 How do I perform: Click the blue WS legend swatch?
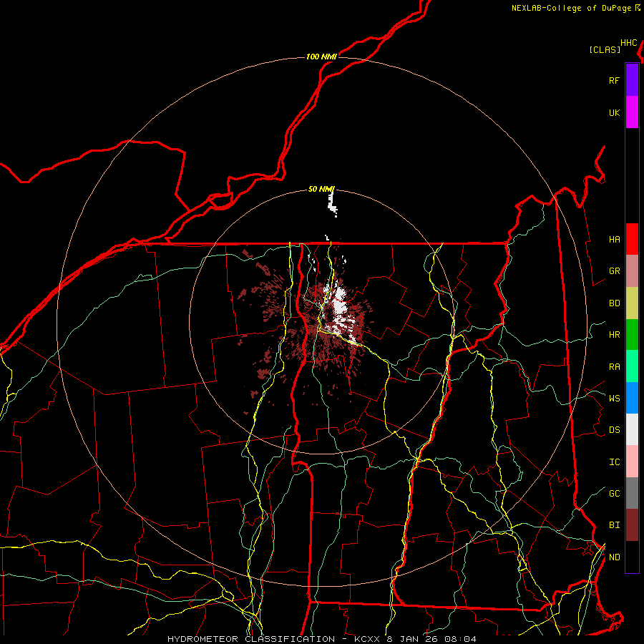pos(632,398)
